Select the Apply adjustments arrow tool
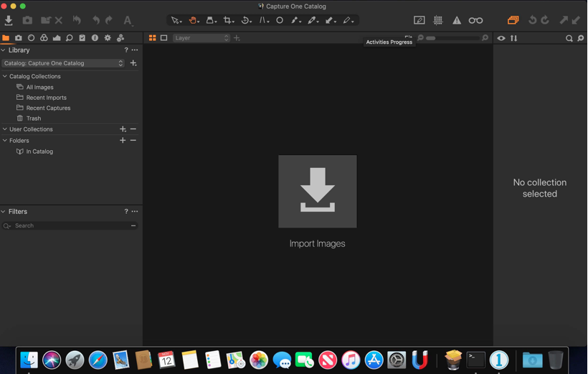The height and width of the screenshot is (374, 588). pyautogui.click(x=330, y=20)
